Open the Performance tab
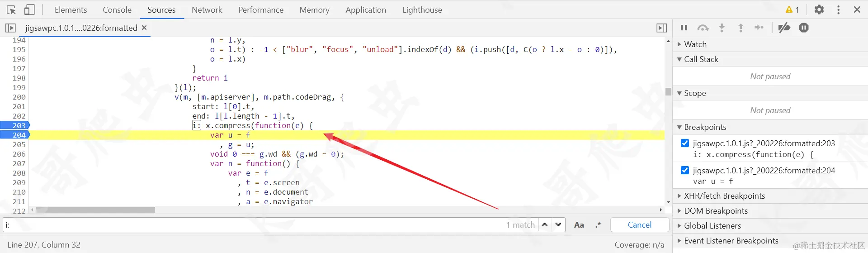Screen dimensions: 868x253 coord(261,10)
